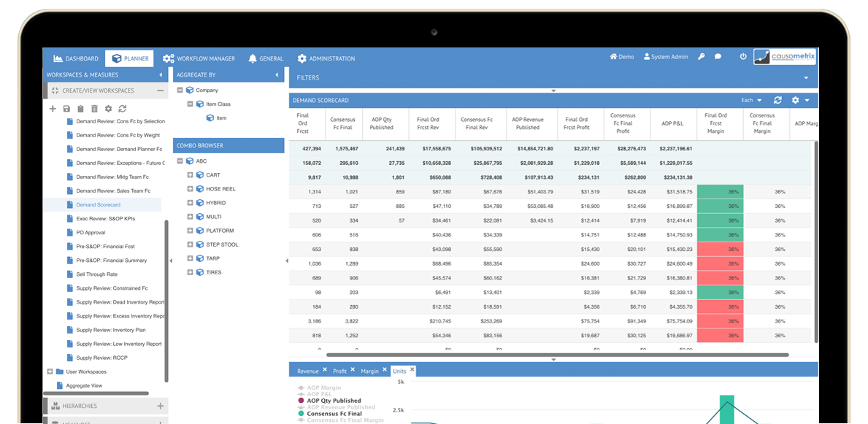
Task: Create a new workspace with plus icon
Action: point(54,108)
